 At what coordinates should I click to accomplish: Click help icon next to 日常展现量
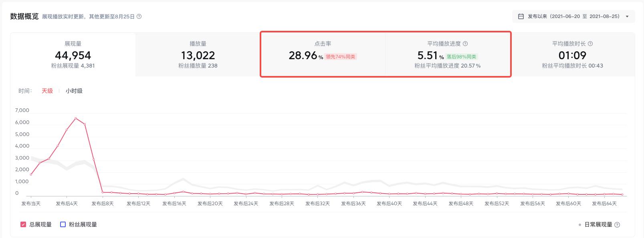click(617, 225)
